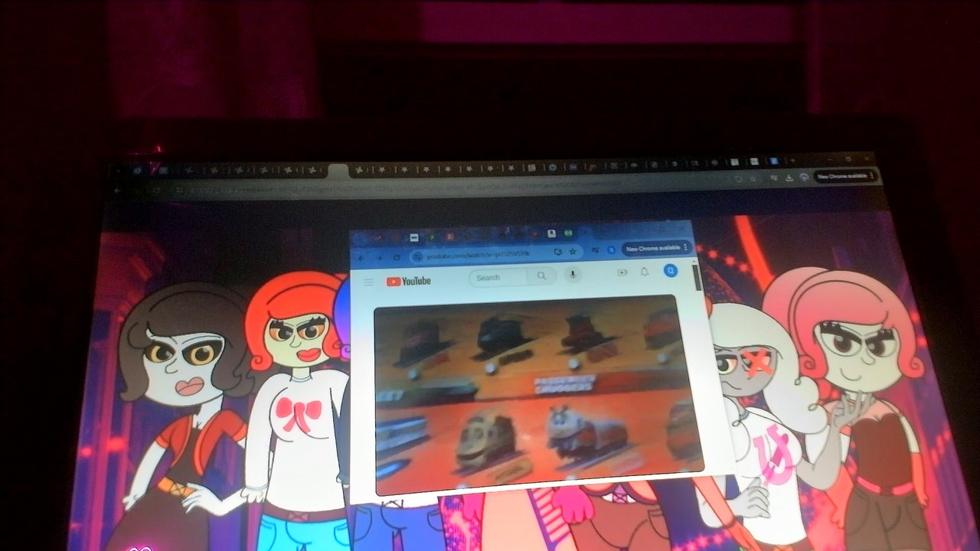Start voice search with microphone icon
980x551 pixels.
573,274
